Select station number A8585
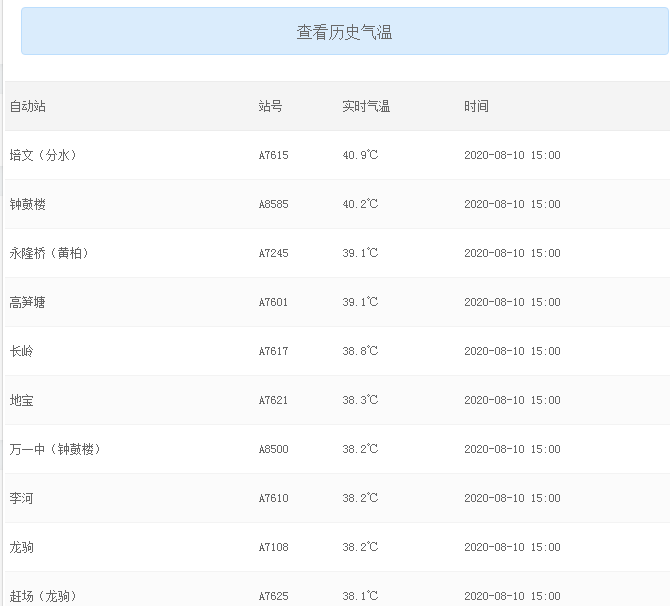Viewport: 670px width, 606px height. click(273, 204)
